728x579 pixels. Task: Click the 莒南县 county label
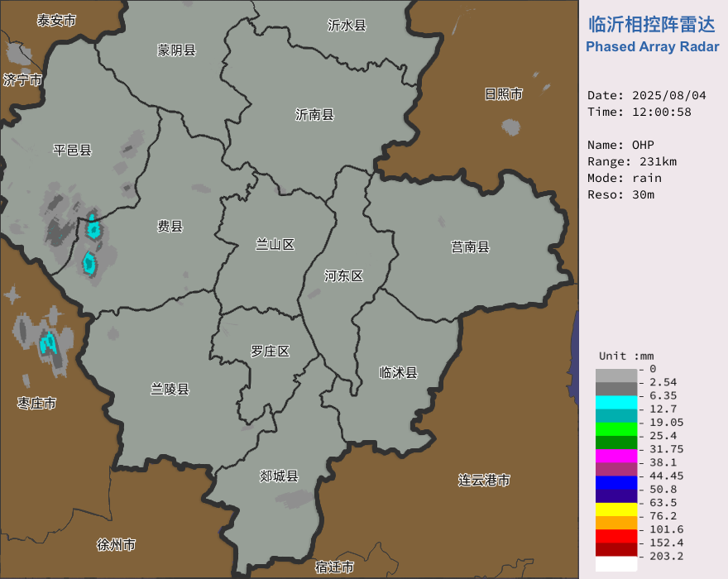coord(471,247)
